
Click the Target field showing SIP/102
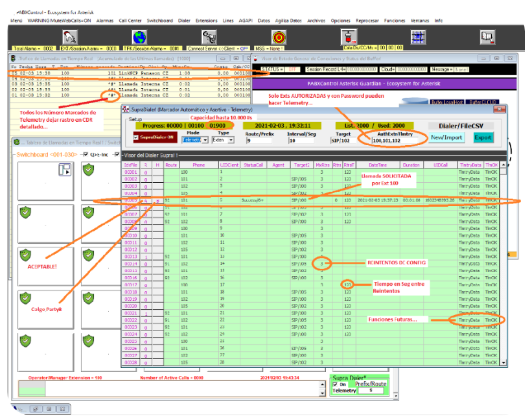coord(343,141)
